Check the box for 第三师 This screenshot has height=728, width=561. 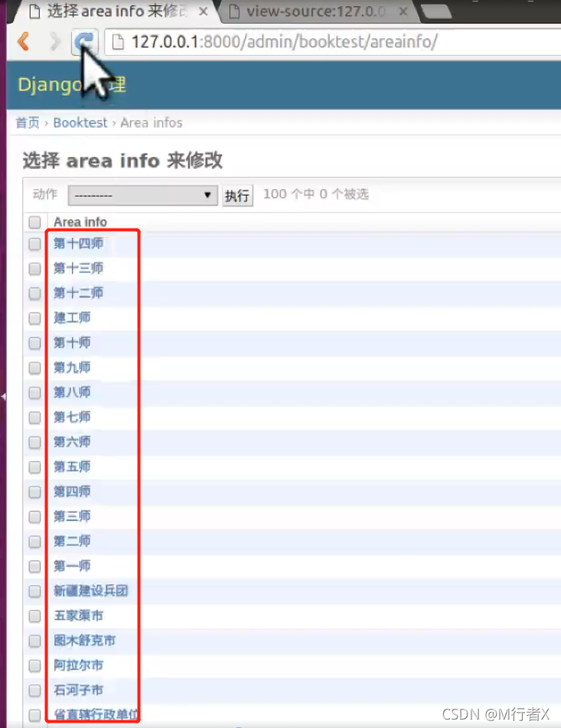point(35,517)
